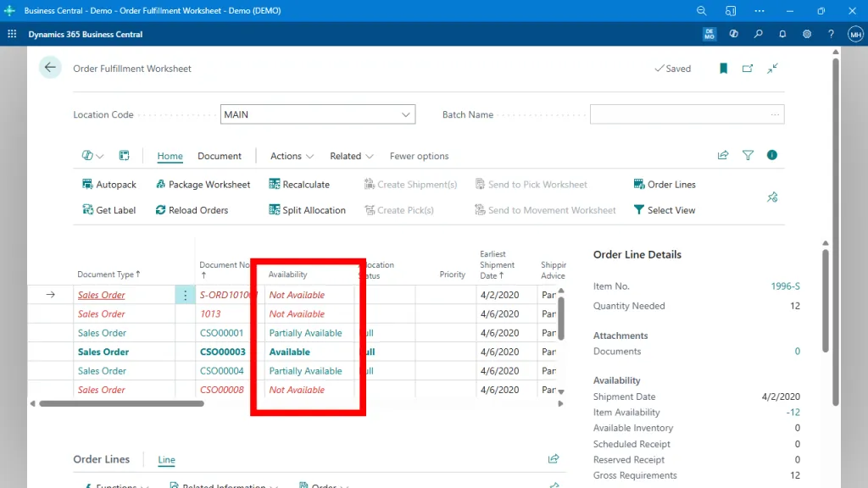Click the bookmark icon near Saved
This screenshot has width=868, height=488.
tap(723, 68)
